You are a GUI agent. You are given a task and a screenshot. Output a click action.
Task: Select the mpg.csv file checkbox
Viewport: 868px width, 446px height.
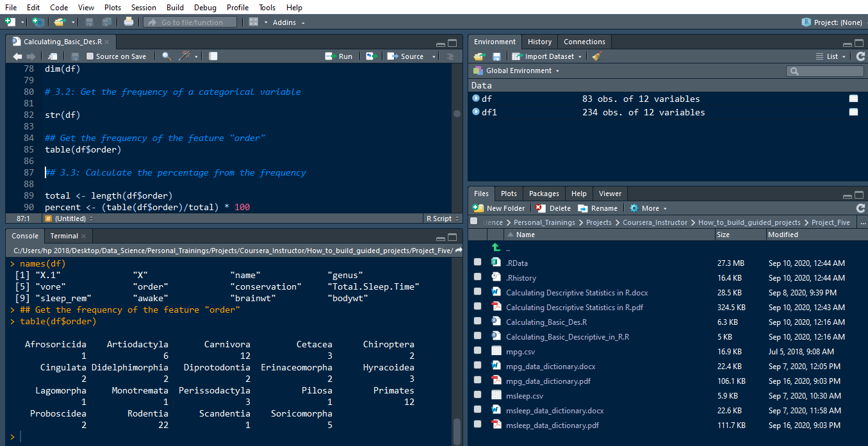(477, 351)
